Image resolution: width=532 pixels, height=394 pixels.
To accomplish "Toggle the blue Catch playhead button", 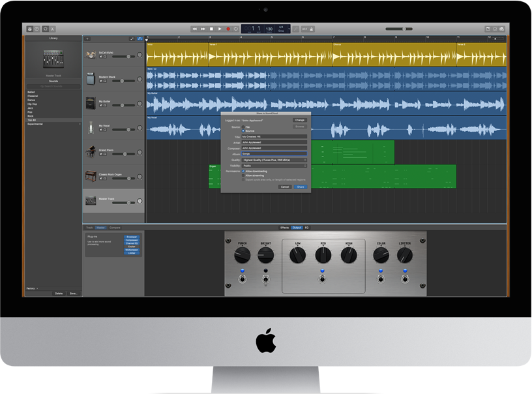I will point(140,38).
